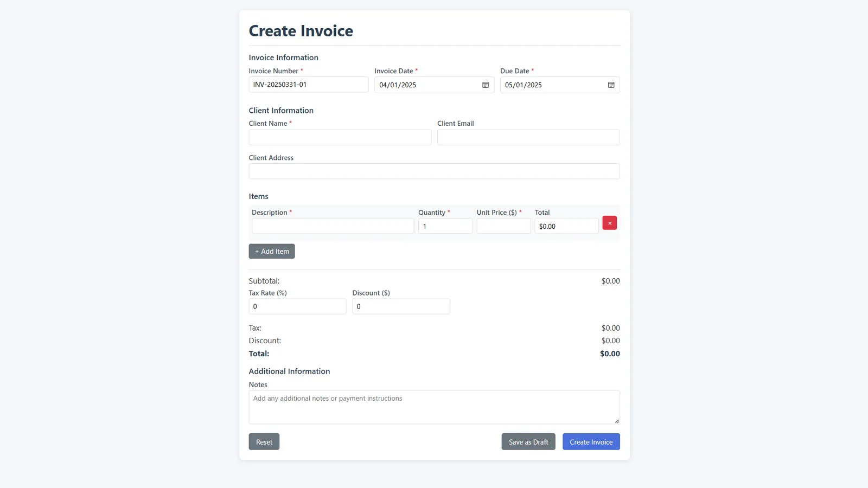
Task: Click the 'Discount:' summary row label
Action: (265, 341)
